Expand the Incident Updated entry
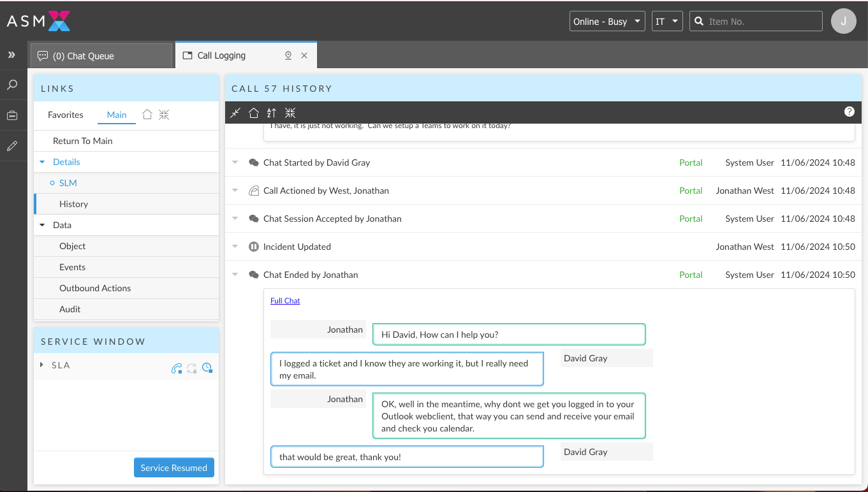This screenshot has height=492, width=868. click(x=235, y=247)
